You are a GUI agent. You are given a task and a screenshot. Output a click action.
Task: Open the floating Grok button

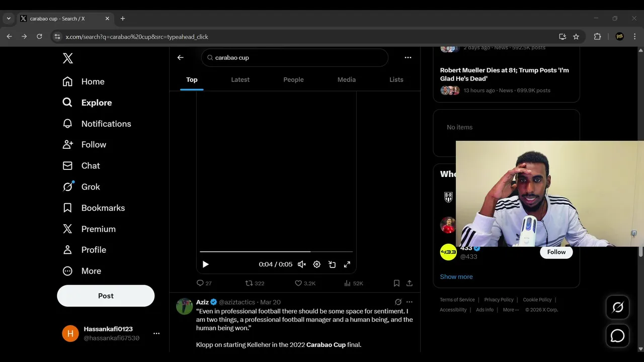click(618, 307)
